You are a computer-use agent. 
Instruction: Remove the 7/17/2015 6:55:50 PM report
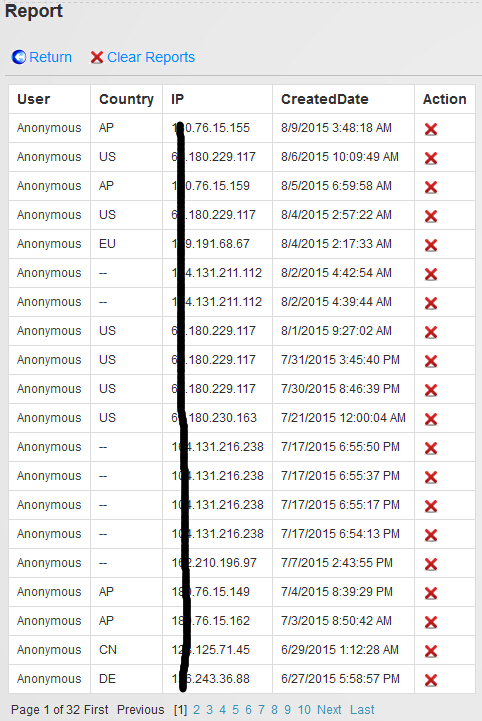[431, 447]
